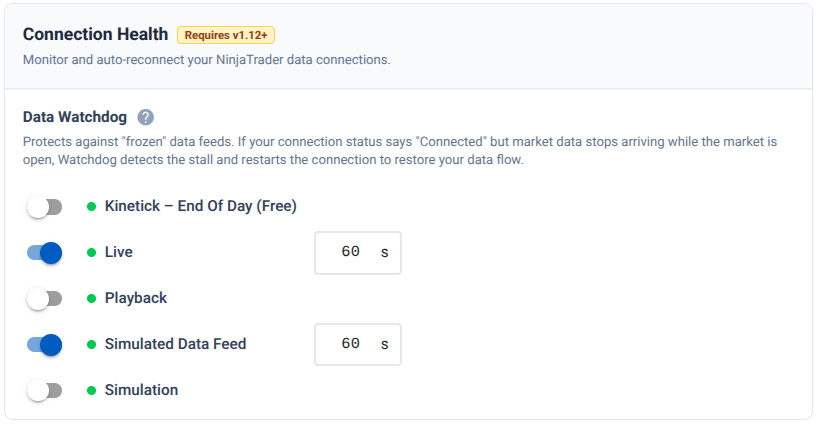Focus the Simulated Data Feed timeout field
817x424 pixels.
pos(350,344)
